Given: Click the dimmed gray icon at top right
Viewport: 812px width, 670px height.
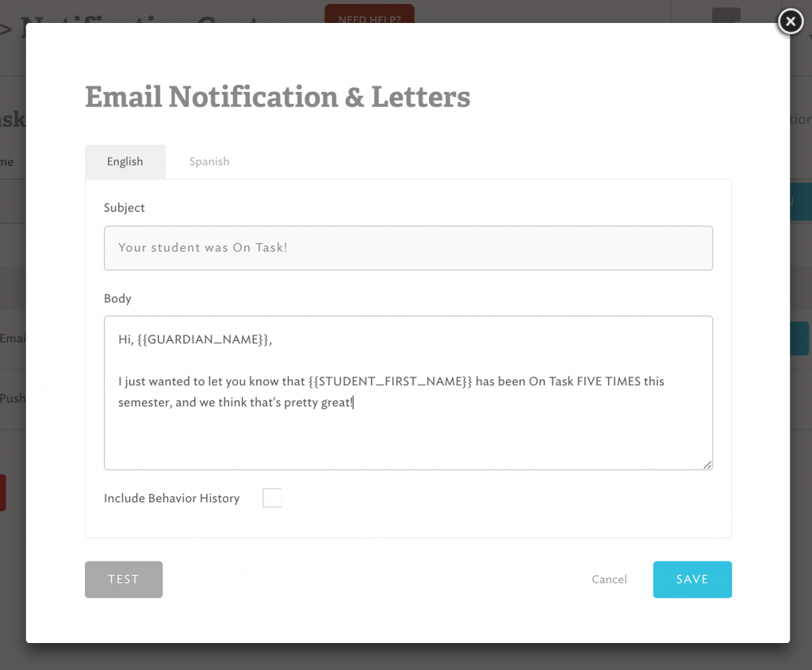Looking at the screenshot, I should point(726,16).
